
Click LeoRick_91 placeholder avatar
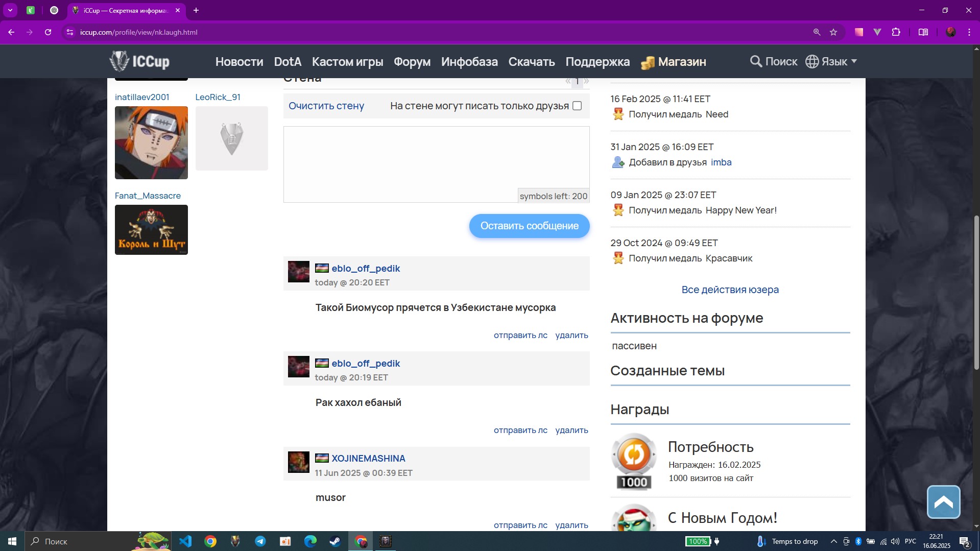tap(232, 138)
